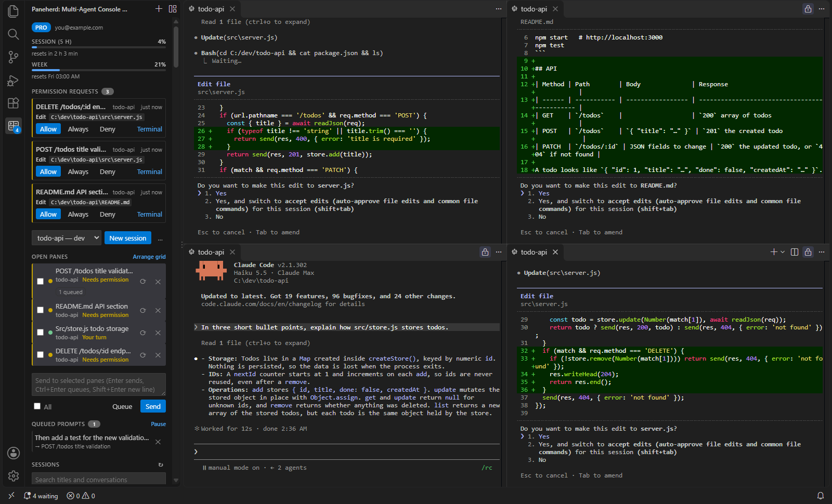Open the Accounts icon in activity bar
The width and height of the screenshot is (832, 504).
pyautogui.click(x=14, y=453)
